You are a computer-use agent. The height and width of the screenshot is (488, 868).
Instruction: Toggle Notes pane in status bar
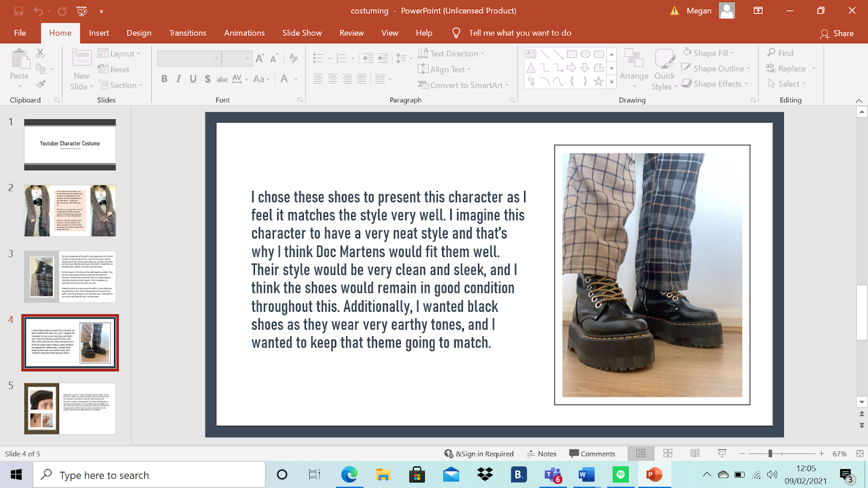pyautogui.click(x=541, y=453)
